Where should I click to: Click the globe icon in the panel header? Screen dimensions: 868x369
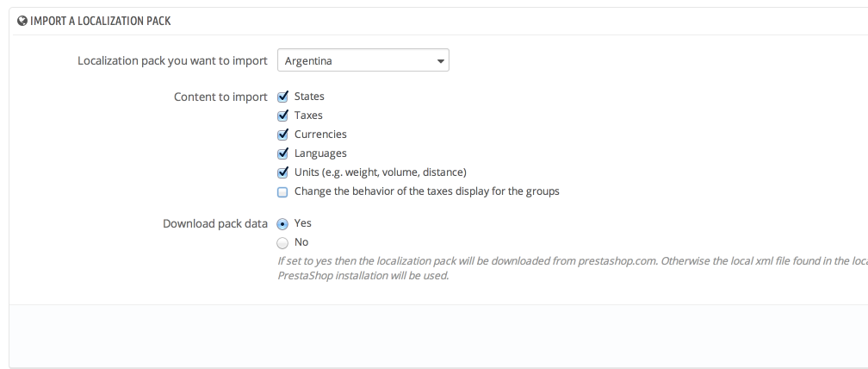click(22, 21)
